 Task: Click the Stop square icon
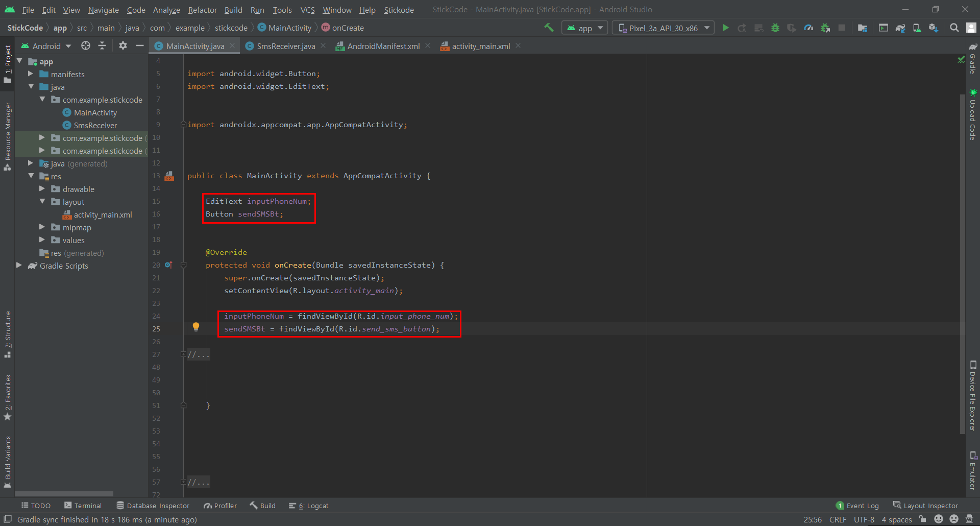[842, 28]
